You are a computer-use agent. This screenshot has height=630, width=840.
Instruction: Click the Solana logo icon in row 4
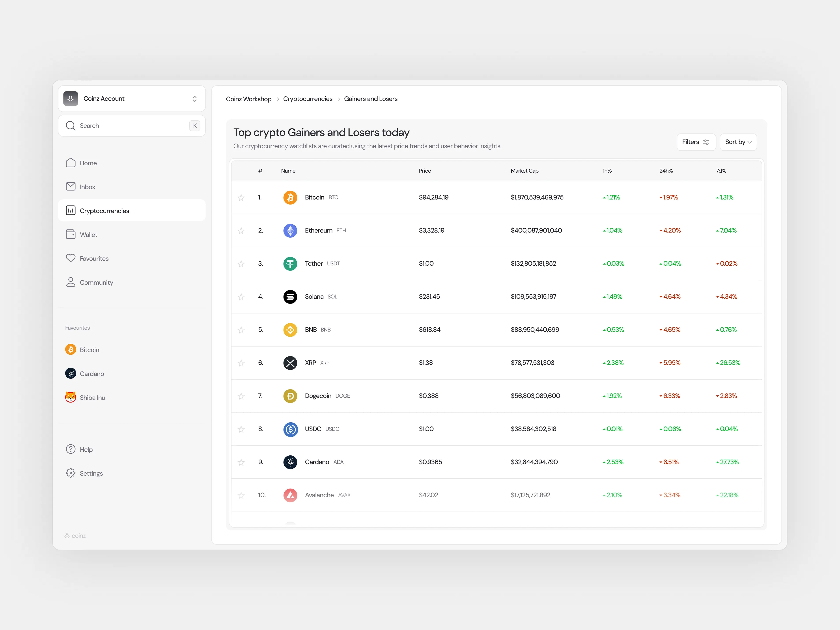[290, 296]
